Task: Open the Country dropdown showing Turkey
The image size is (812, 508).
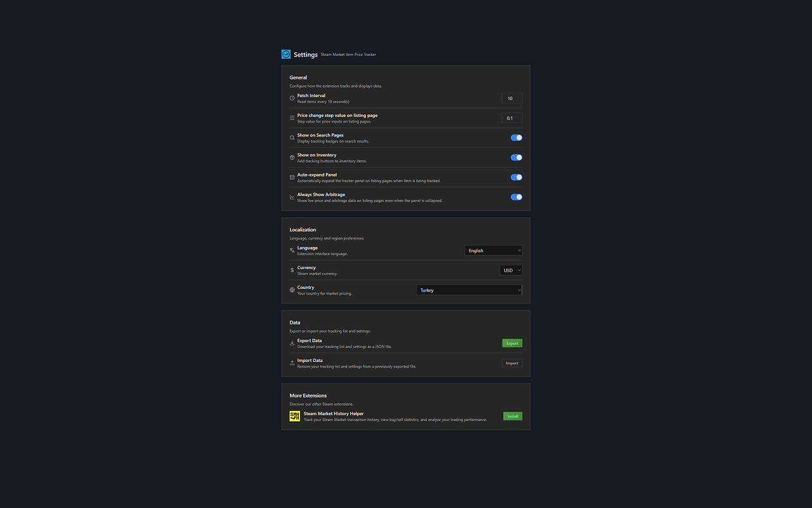Action: pyautogui.click(x=469, y=290)
